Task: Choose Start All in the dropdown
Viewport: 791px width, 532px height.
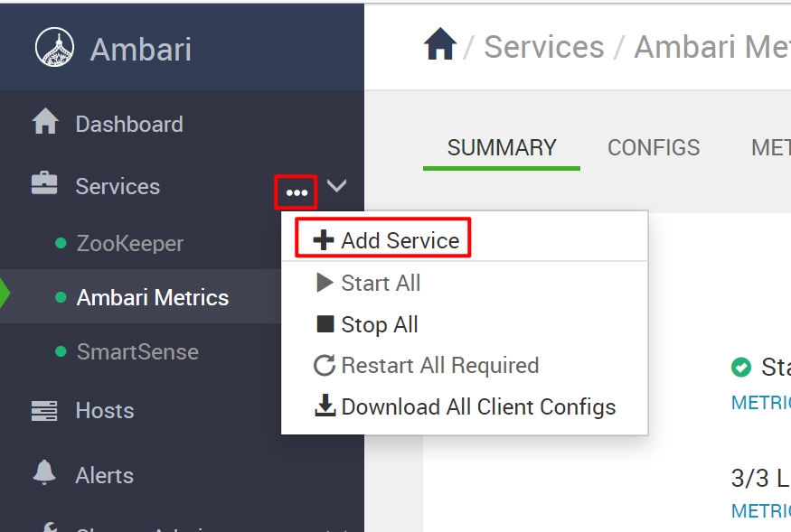Action: coord(368,283)
